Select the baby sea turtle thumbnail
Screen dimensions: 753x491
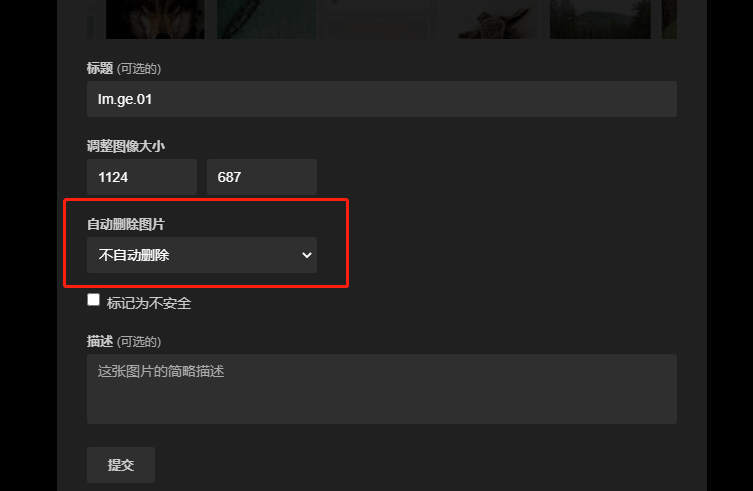coord(489,19)
